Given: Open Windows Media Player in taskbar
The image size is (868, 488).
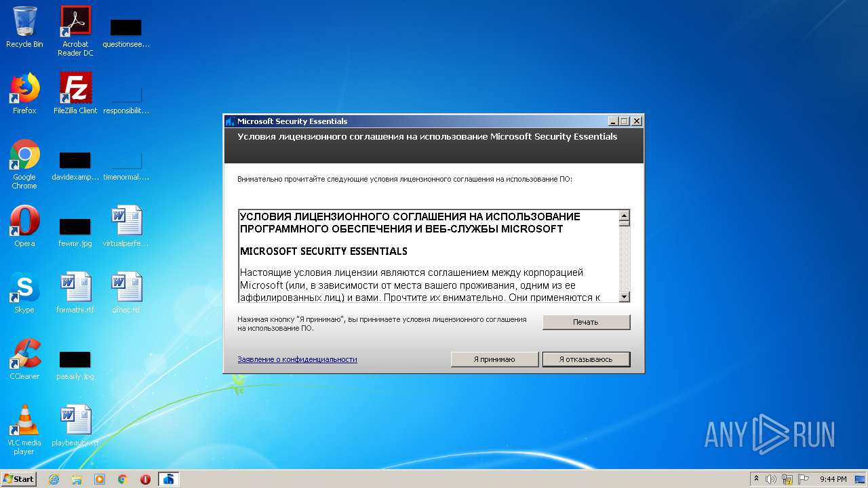Looking at the screenshot, I should coord(100,479).
